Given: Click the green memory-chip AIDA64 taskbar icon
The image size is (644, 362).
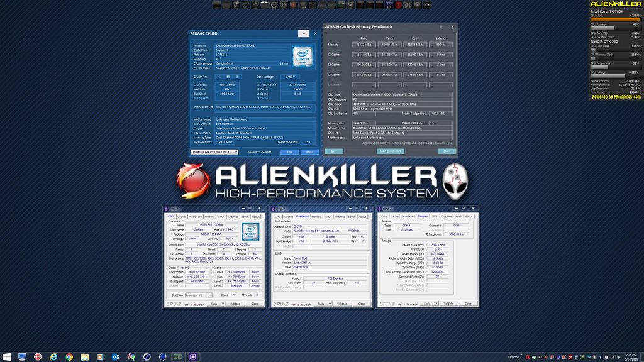Looking at the screenshot, I should pyautogui.click(x=177, y=357).
